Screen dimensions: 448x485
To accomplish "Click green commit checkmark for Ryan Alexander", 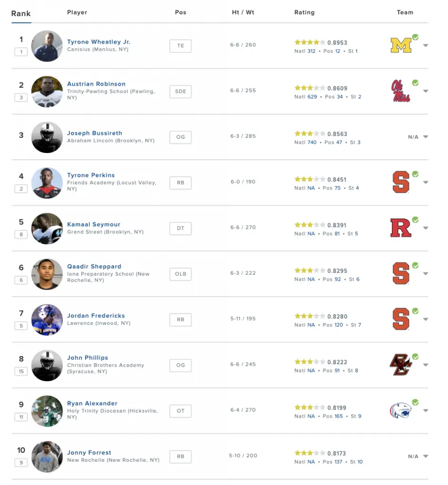I will 415,403.
